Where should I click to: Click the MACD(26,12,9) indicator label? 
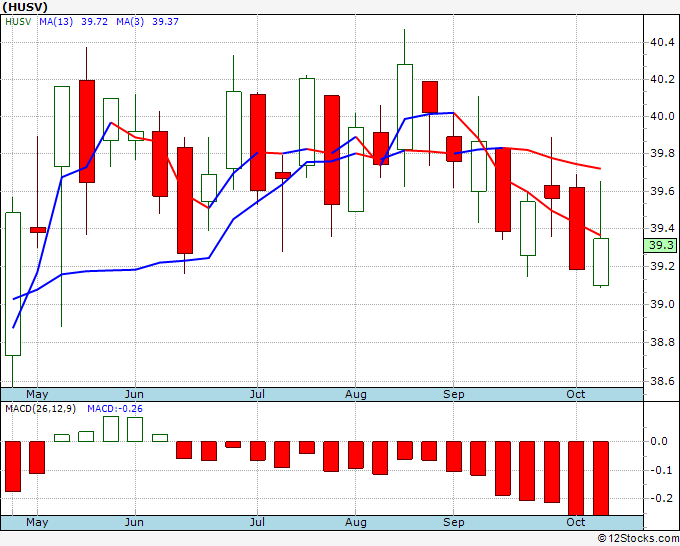40,409
